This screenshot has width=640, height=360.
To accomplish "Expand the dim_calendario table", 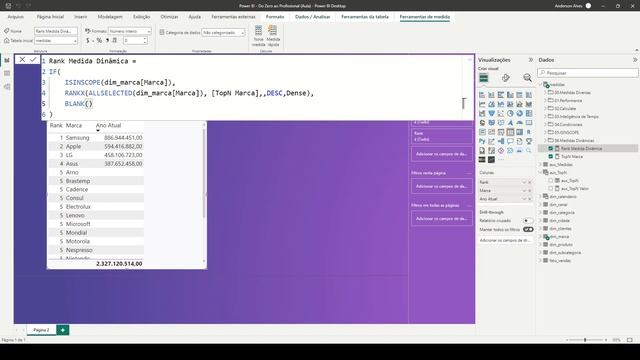I will (540, 196).
